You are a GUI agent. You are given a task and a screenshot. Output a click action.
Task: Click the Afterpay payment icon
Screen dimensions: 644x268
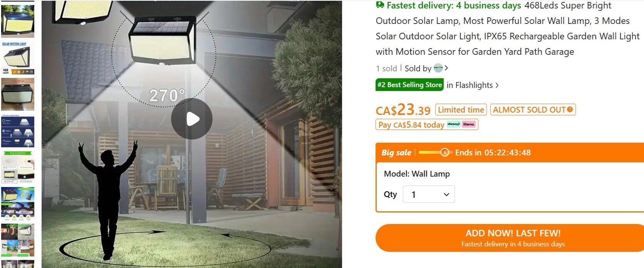pyautogui.click(x=453, y=125)
